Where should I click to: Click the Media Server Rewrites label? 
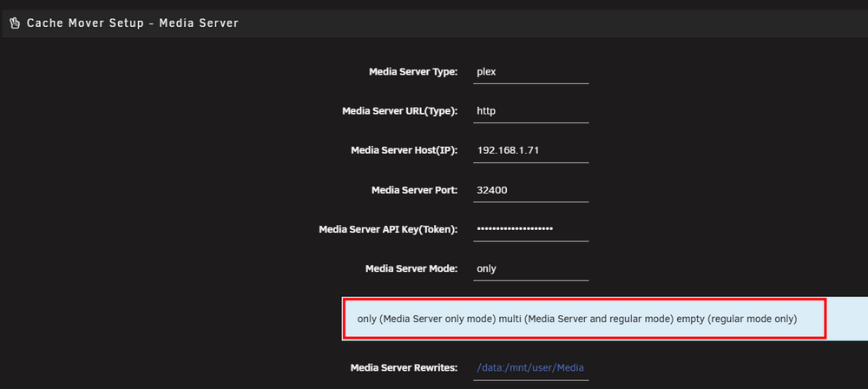pyautogui.click(x=404, y=368)
